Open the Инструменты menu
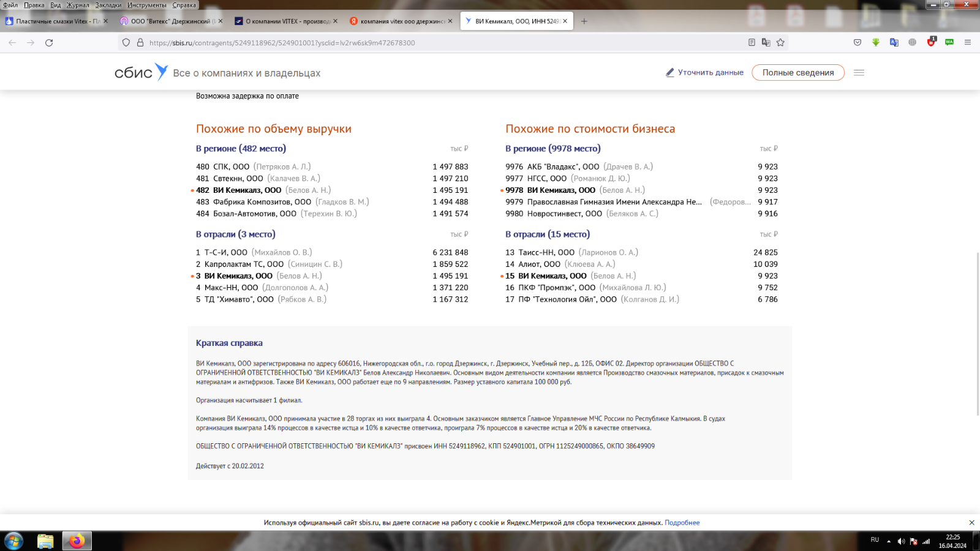Viewport: 980px width, 551px height. (x=147, y=5)
